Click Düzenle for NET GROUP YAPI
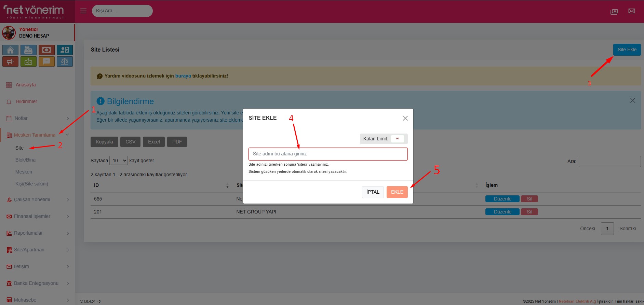 coord(502,212)
